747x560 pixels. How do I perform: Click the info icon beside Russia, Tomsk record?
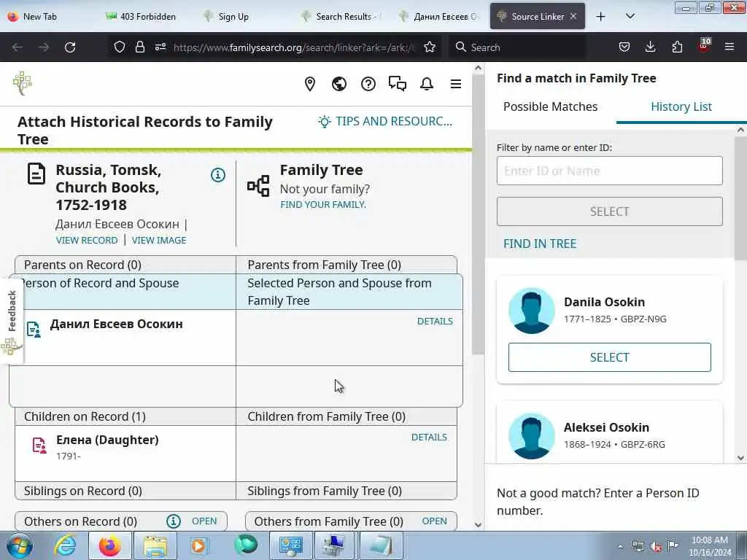(x=217, y=175)
